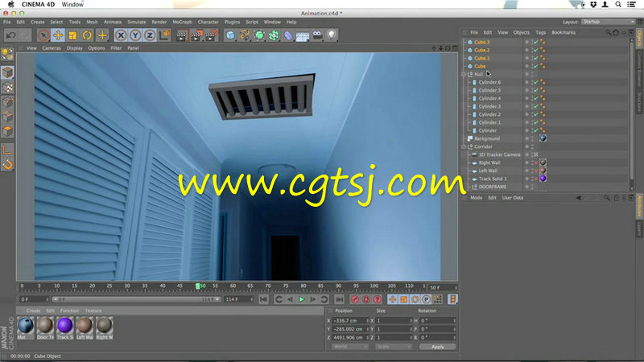
Task: Switch to Model mode in left toolbar
Action: [7, 72]
